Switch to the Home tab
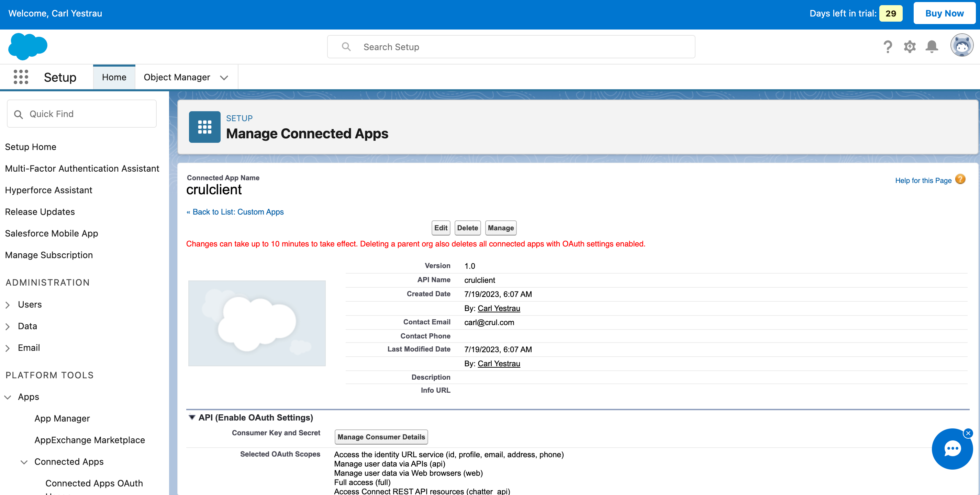Image resolution: width=980 pixels, height=495 pixels. (114, 77)
